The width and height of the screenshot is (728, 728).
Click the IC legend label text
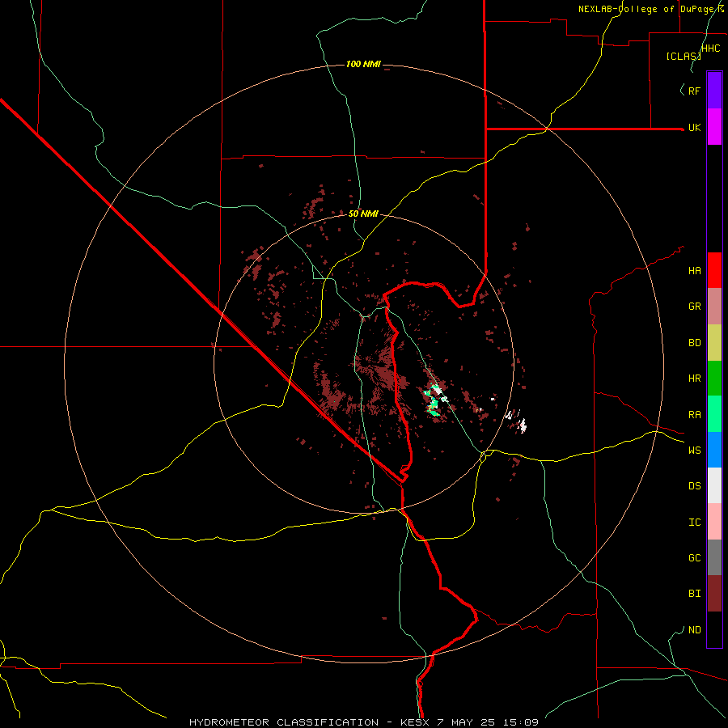point(694,523)
